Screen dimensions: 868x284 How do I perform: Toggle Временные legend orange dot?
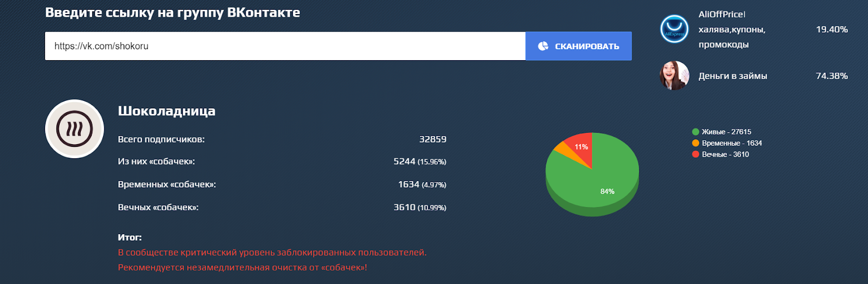[x=695, y=143]
